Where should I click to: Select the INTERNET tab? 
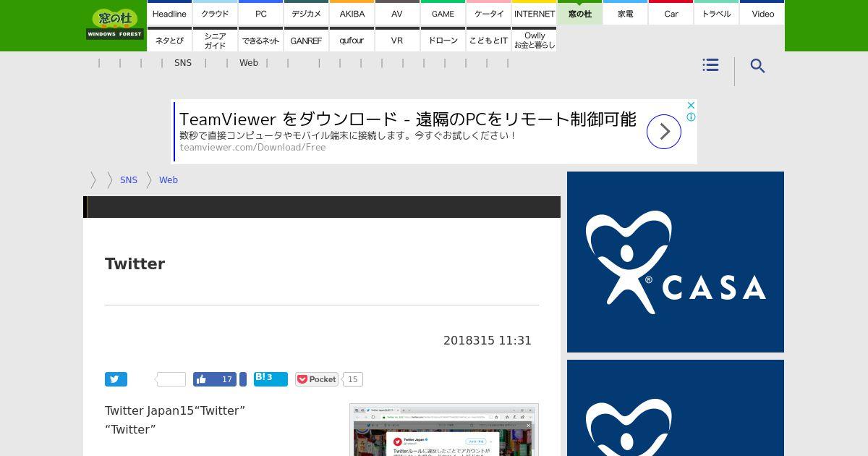tap(534, 13)
